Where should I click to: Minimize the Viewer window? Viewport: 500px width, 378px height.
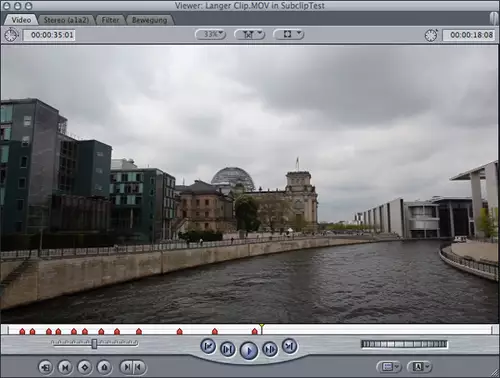(x=18, y=6)
